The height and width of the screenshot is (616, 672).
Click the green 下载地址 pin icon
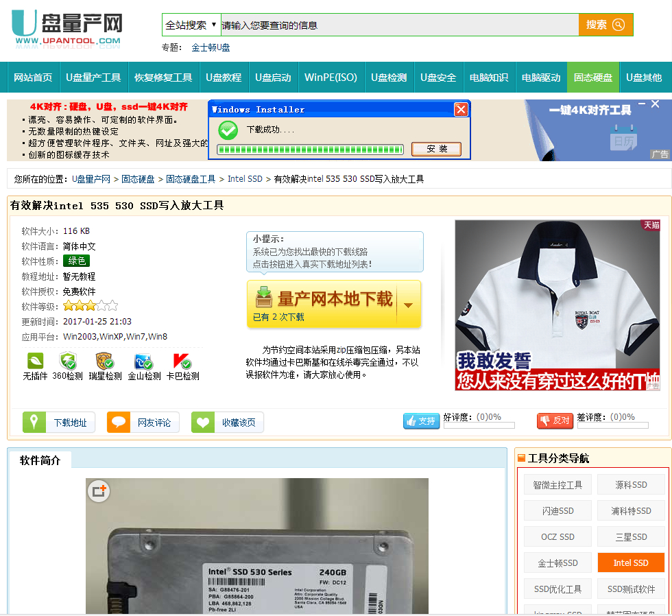[34, 423]
